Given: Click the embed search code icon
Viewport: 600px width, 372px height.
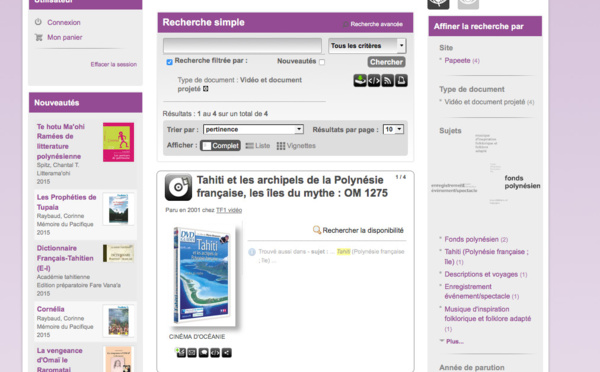Looking at the screenshot, I should click(x=374, y=80).
